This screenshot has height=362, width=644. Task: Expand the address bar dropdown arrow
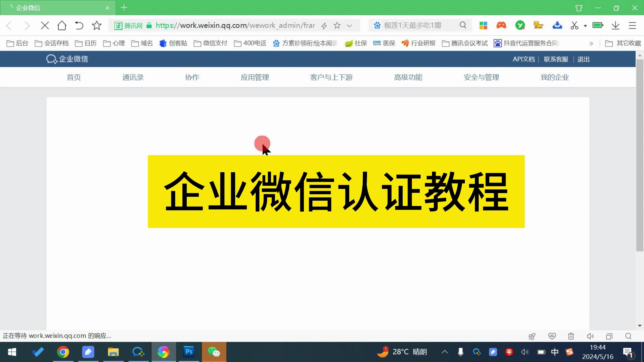tap(350, 25)
